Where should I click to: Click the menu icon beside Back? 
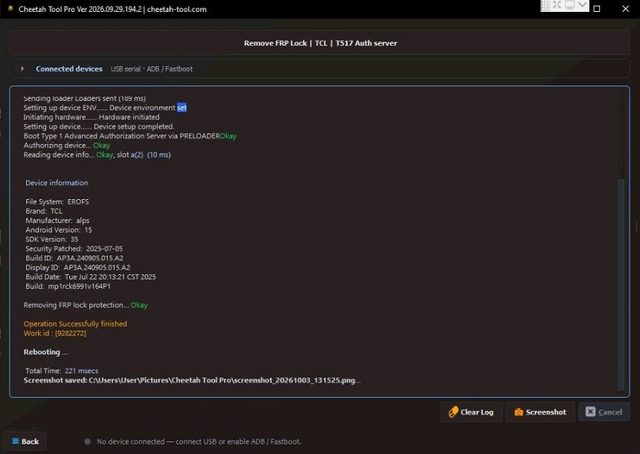16,441
